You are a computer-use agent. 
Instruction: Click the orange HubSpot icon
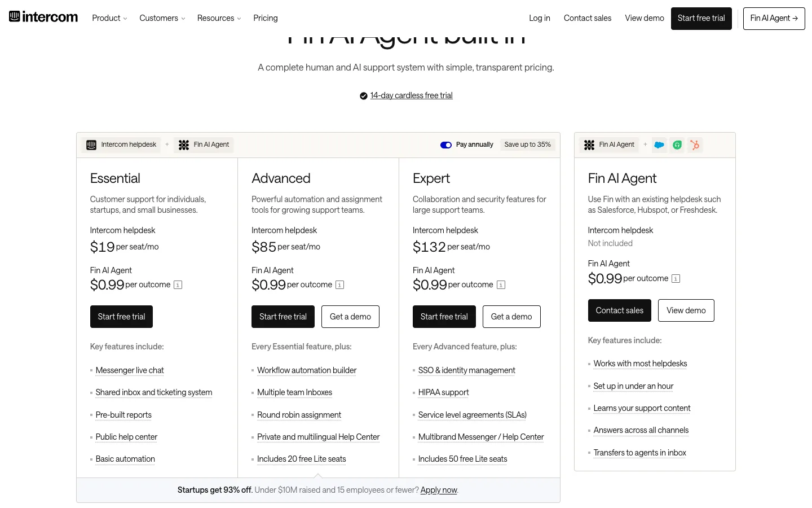(695, 145)
